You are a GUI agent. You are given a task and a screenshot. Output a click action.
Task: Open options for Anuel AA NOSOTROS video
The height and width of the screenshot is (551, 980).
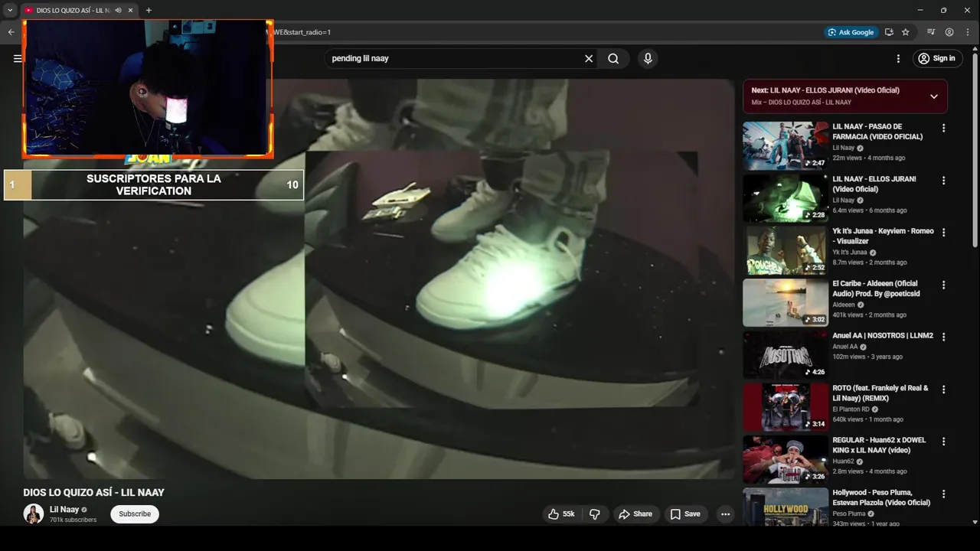click(943, 337)
